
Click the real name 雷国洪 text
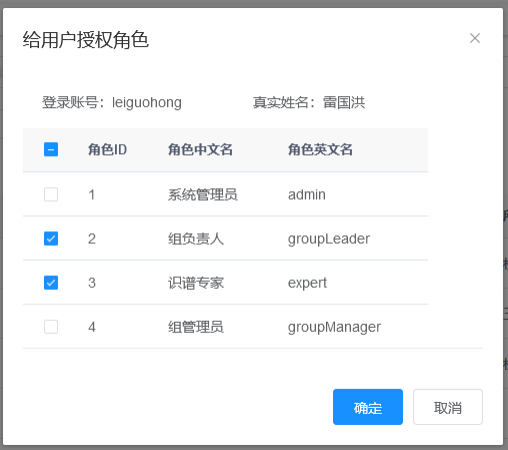(344, 102)
